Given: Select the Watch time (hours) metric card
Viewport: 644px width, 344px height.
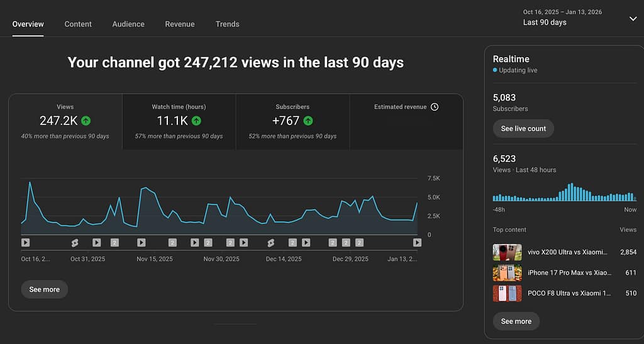Looking at the screenshot, I should (x=179, y=121).
